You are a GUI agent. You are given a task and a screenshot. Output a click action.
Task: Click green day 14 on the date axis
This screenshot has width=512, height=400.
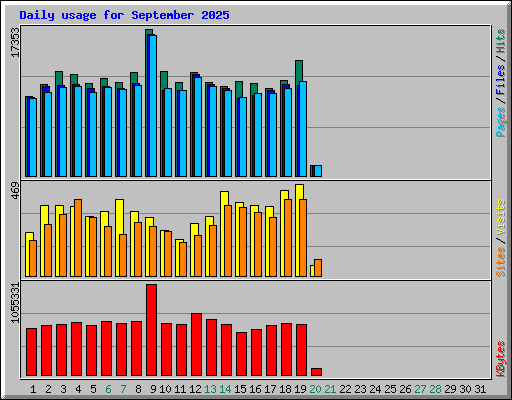point(225,389)
